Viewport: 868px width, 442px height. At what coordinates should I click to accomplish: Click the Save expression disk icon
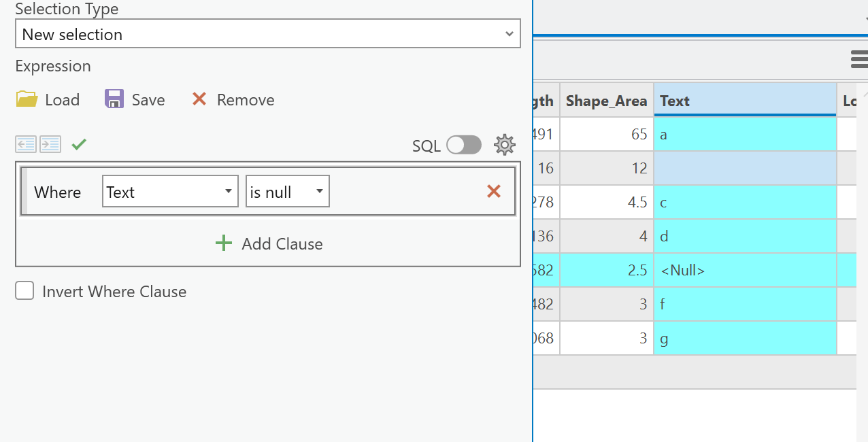tap(114, 99)
